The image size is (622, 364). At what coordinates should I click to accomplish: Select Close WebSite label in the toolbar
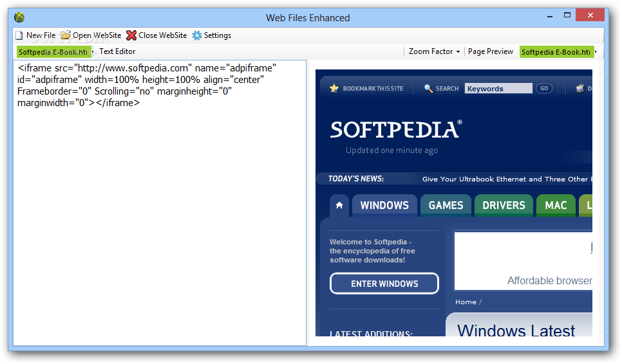pos(163,35)
